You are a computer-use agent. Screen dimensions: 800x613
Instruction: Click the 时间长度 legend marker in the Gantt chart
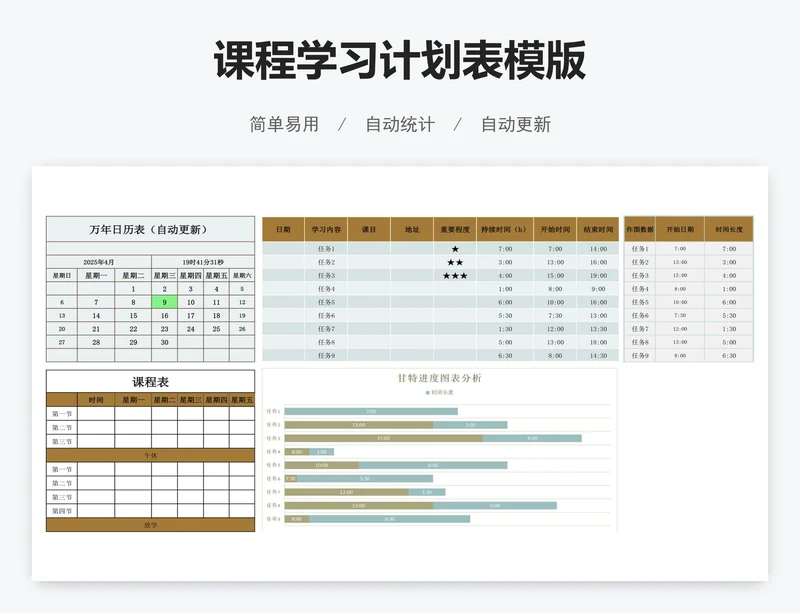tap(428, 393)
